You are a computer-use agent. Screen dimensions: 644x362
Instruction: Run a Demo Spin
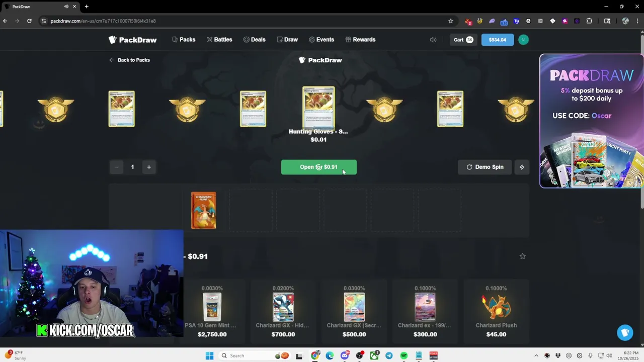[x=485, y=167]
